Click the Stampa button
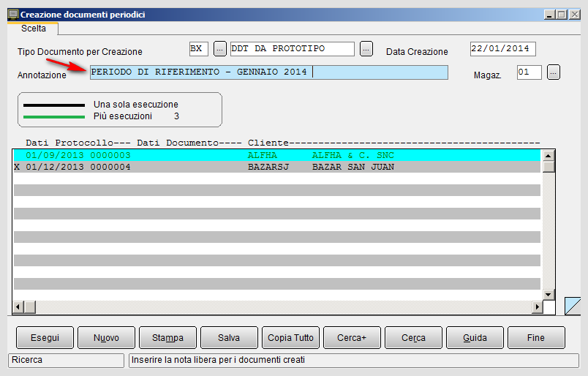 pyautogui.click(x=167, y=338)
